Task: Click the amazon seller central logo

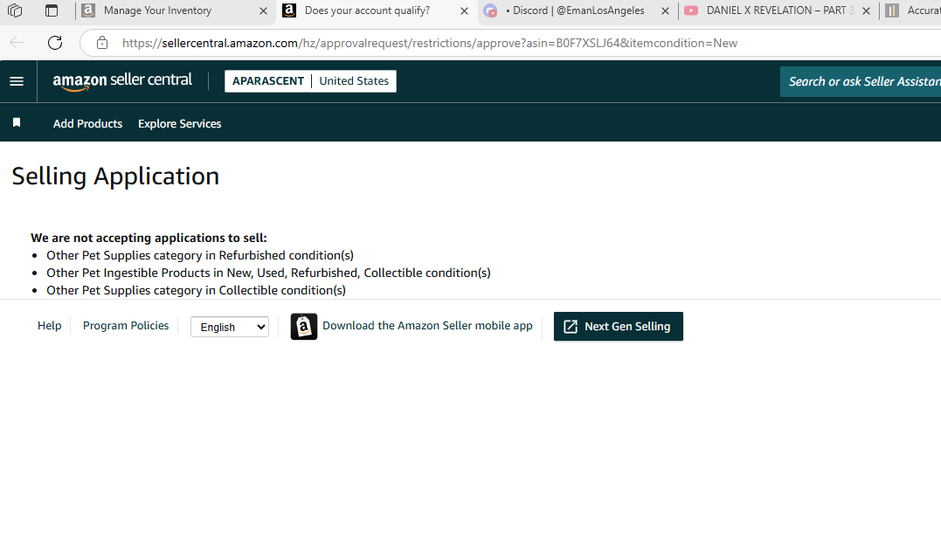Action: point(122,81)
